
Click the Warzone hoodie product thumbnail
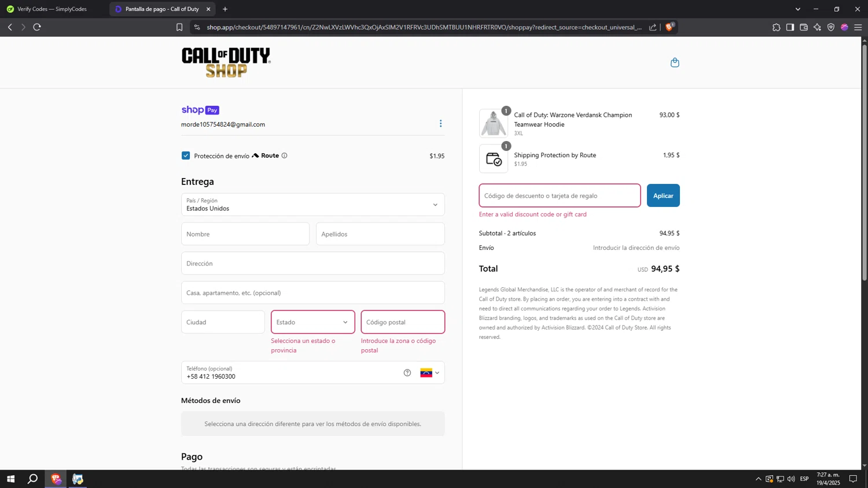(x=494, y=123)
